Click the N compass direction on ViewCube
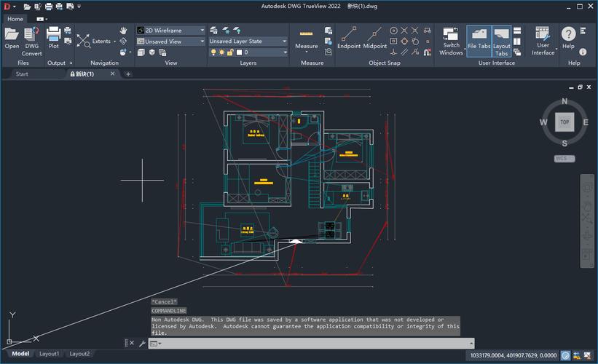The image size is (598, 364). coord(564,101)
